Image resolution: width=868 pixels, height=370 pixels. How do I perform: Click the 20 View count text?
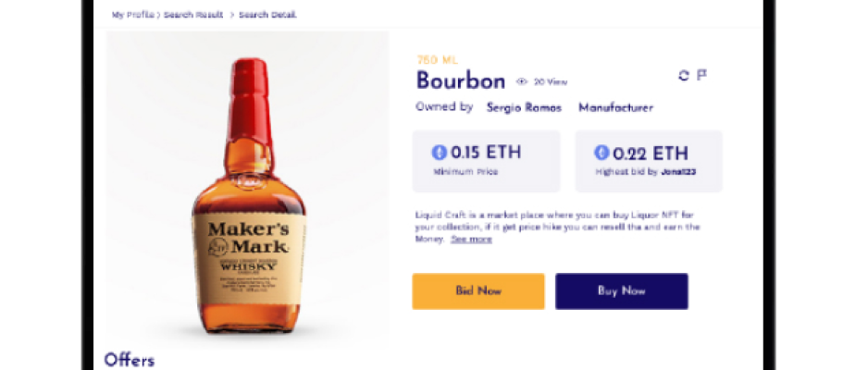[551, 81]
